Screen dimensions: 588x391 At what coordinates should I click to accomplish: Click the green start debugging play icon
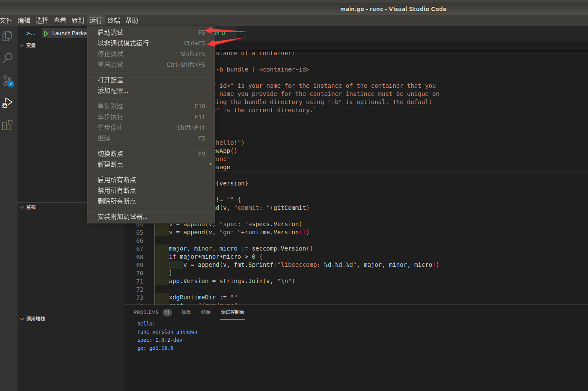pyautogui.click(x=46, y=33)
